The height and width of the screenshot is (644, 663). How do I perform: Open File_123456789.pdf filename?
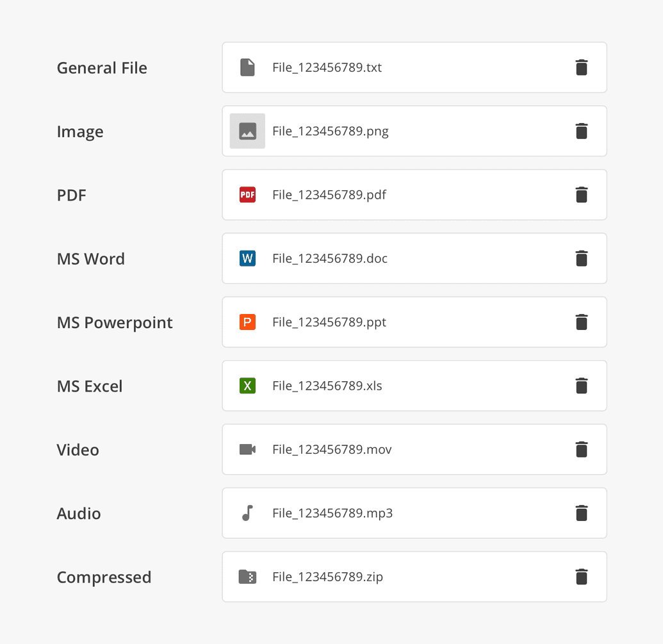(x=329, y=195)
